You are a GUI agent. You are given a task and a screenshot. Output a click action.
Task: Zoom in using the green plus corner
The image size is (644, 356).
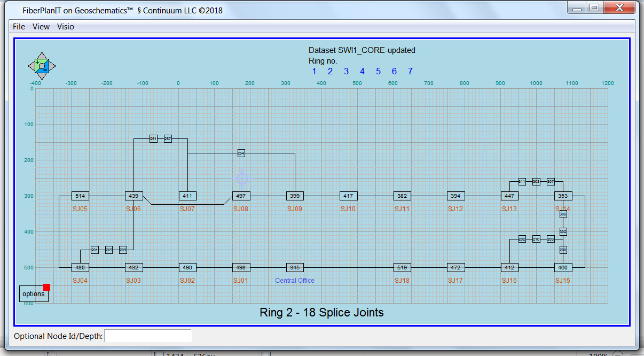37,63
